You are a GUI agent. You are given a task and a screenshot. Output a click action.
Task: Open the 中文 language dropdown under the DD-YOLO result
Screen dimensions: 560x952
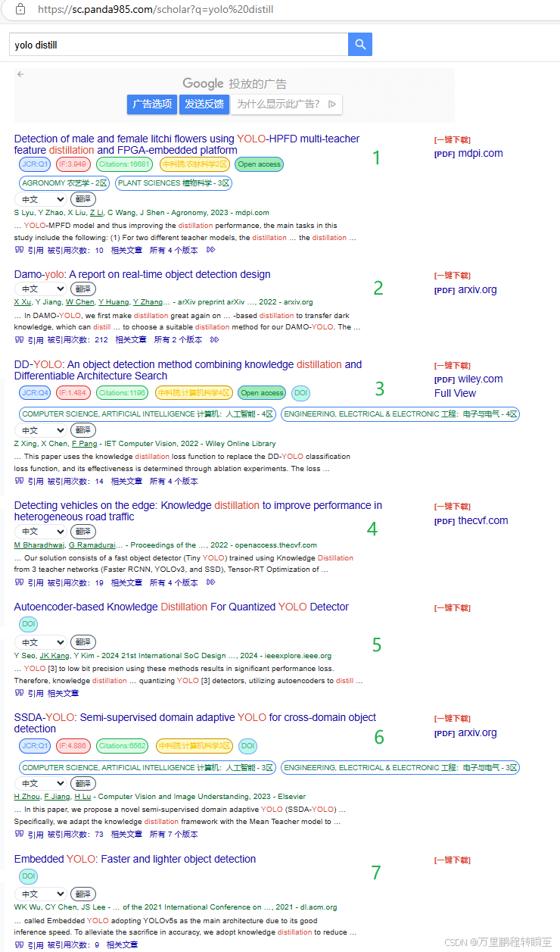[x=40, y=431]
